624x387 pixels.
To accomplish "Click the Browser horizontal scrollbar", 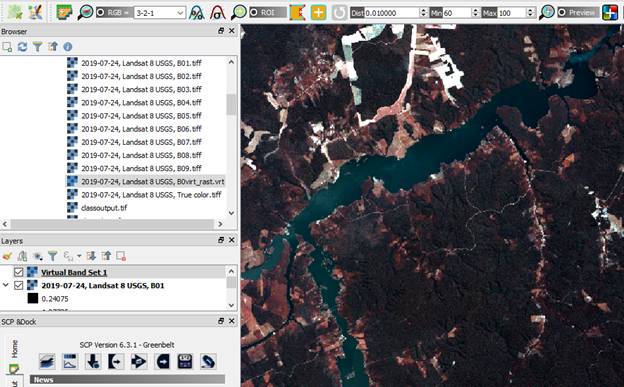I will click(x=112, y=224).
